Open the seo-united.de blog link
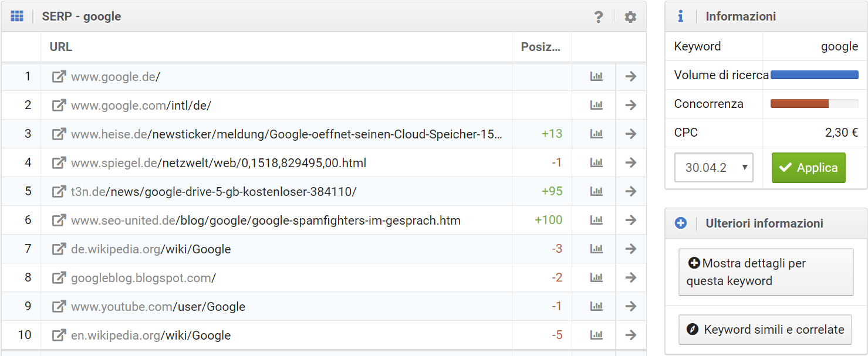Viewport: 868px width, 356px height. click(x=266, y=220)
